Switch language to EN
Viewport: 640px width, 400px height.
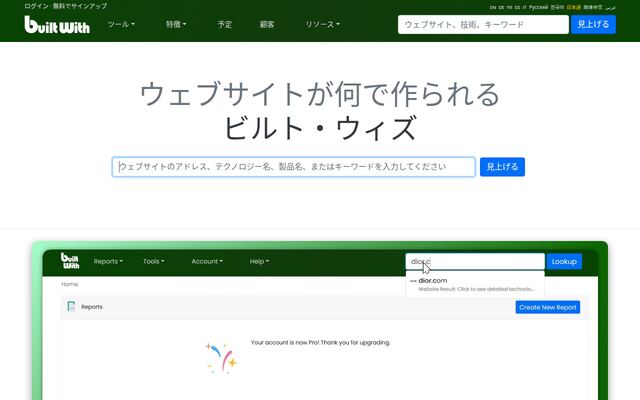point(493,7)
